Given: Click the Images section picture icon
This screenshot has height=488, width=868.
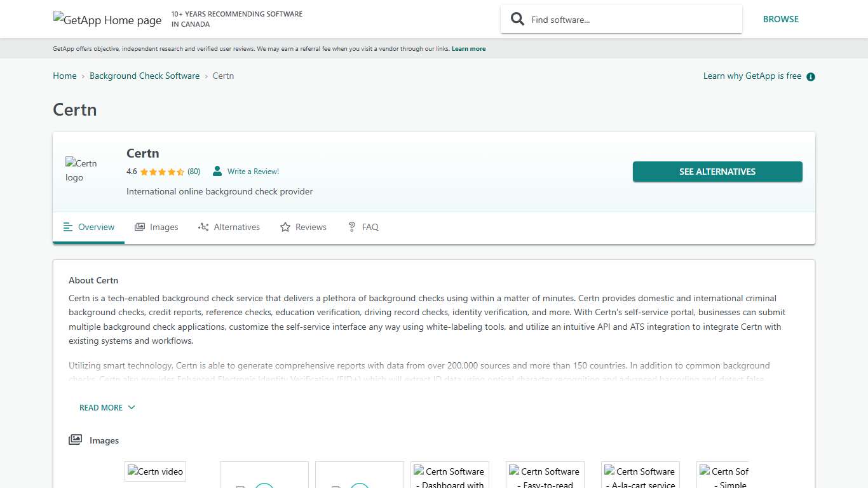Looking at the screenshot, I should (76, 440).
